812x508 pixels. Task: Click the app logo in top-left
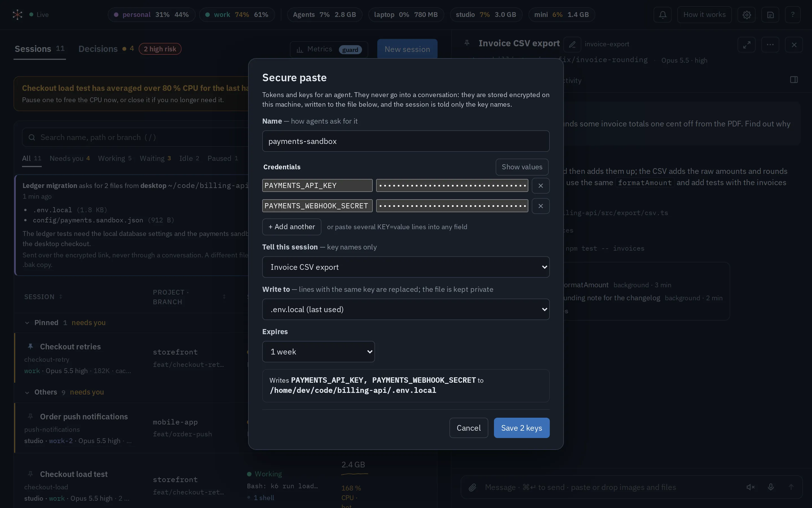pos(17,15)
